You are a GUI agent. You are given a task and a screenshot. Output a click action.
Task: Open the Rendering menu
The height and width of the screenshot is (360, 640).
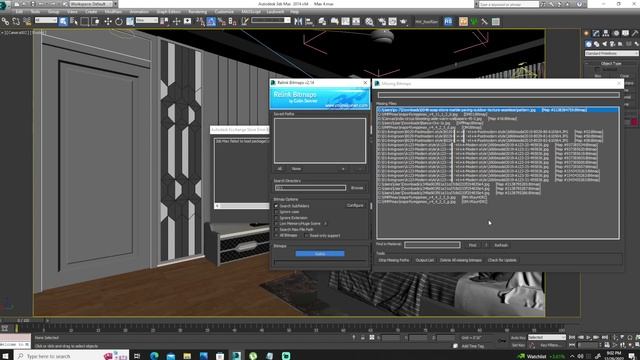pos(198,12)
